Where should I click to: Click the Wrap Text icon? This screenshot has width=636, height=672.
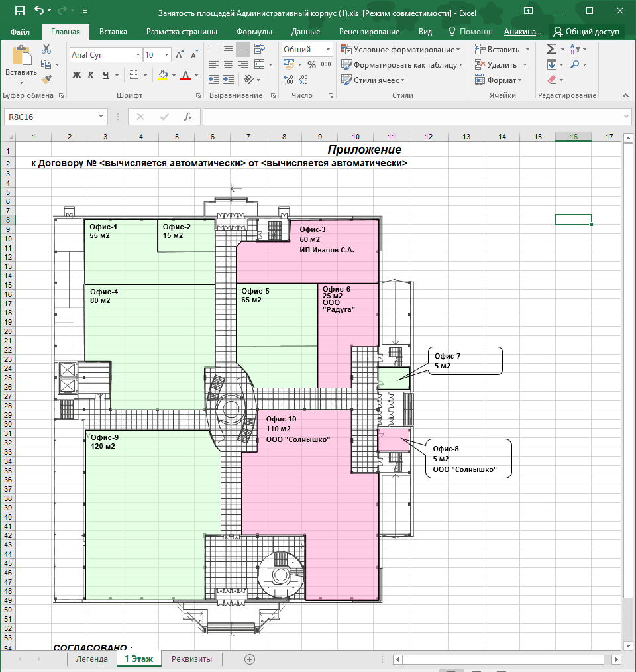pos(259,50)
